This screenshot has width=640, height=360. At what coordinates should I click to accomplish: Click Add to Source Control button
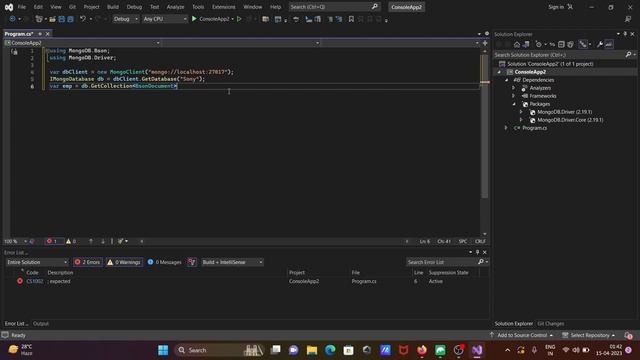[522, 335]
